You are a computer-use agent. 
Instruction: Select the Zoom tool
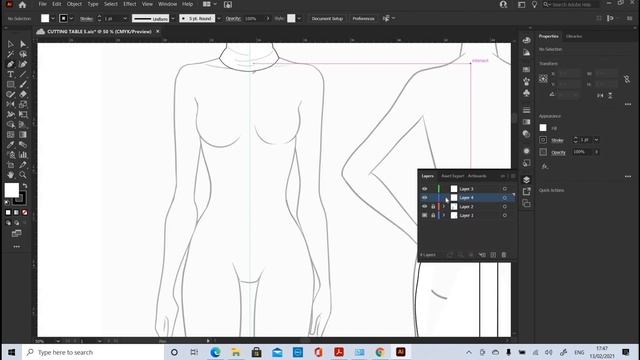point(23,175)
